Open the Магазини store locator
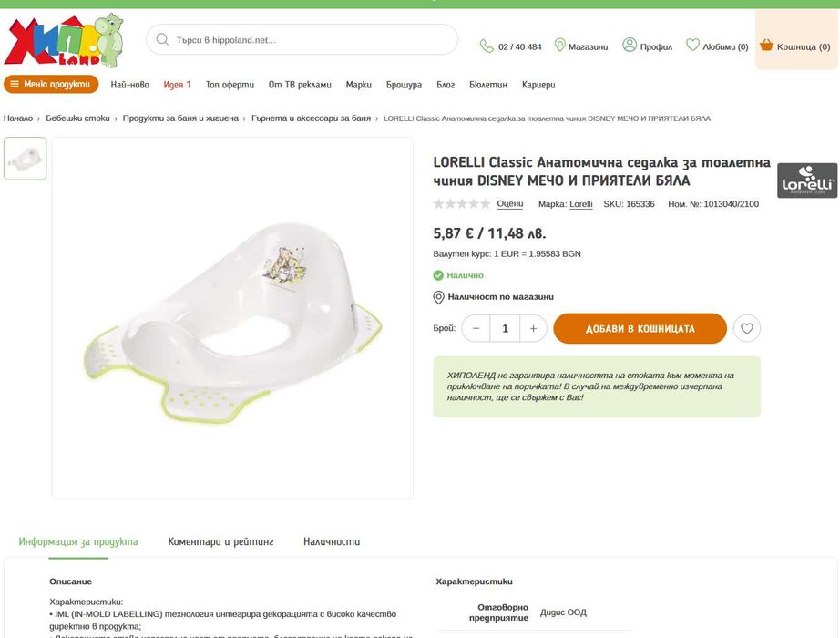Screen dimensions: 840x638 tap(581, 46)
